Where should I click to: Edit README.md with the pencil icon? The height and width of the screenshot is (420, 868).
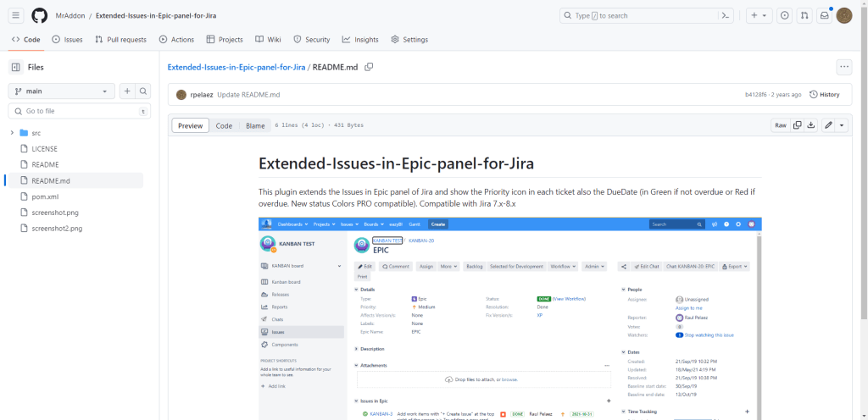827,125
